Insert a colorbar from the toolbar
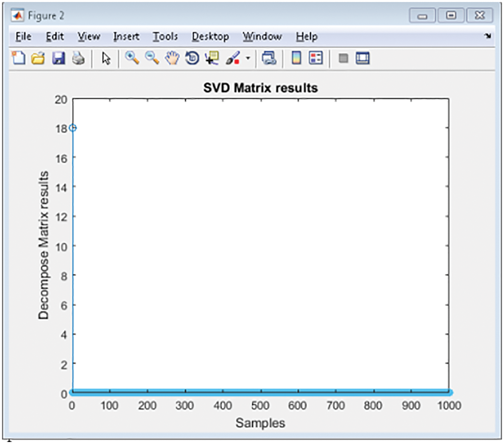Viewport: 504px width, 444px height. (296, 58)
